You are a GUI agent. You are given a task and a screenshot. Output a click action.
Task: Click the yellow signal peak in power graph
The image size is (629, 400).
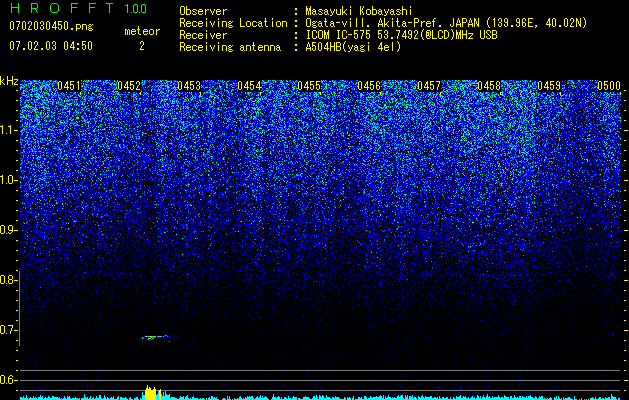pos(153,393)
